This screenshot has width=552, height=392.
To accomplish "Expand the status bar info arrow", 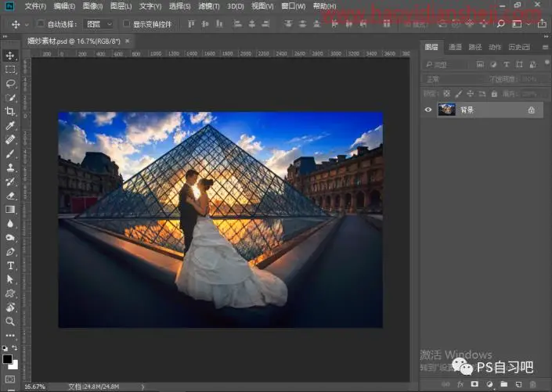I will click(x=143, y=387).
